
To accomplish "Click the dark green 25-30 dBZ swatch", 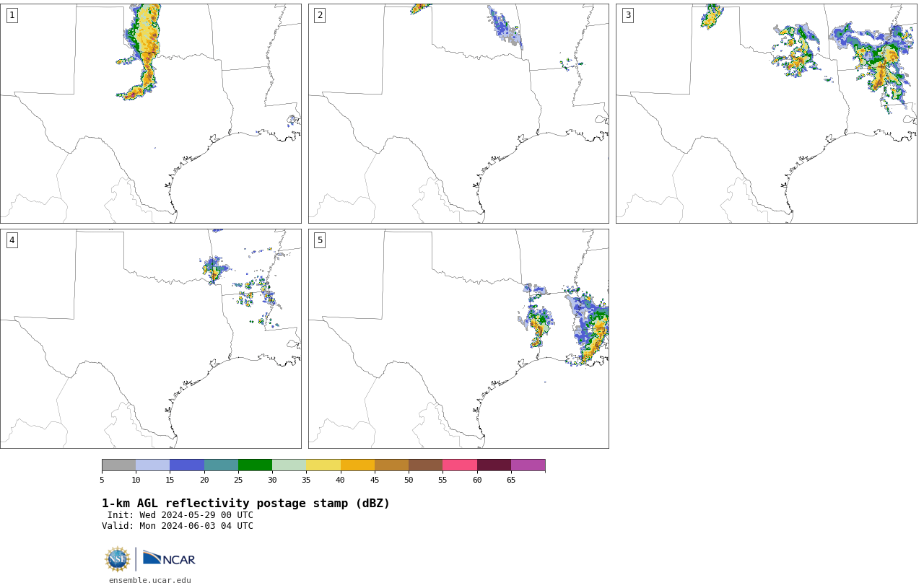I will click(x=255, y=465).
